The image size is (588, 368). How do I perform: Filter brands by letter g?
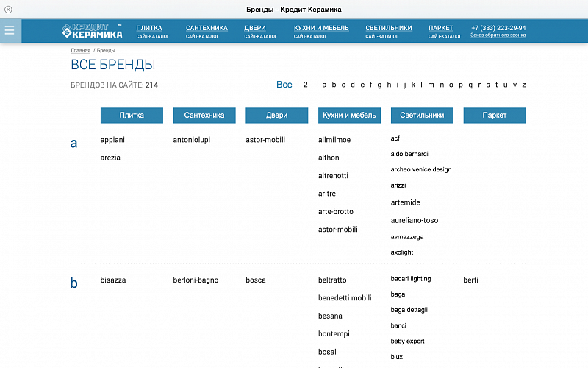pyautogui.click(x=379, y=85)
